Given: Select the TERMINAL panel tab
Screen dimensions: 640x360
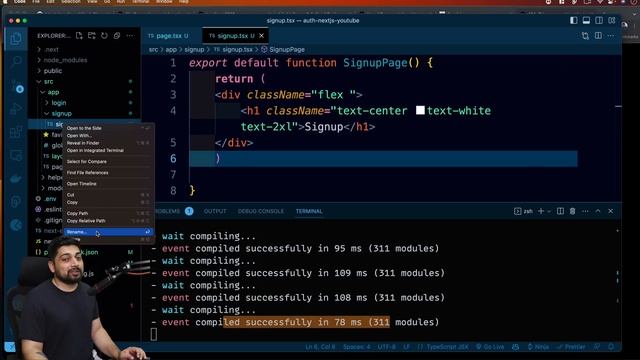Looking at the screenshot, I should click(309, 211).
